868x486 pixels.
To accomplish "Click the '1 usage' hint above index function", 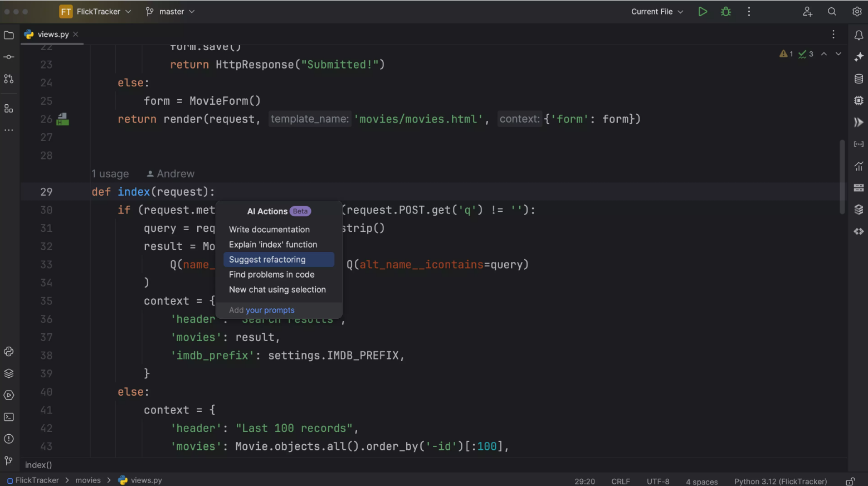I will click(x=110, y=173).
